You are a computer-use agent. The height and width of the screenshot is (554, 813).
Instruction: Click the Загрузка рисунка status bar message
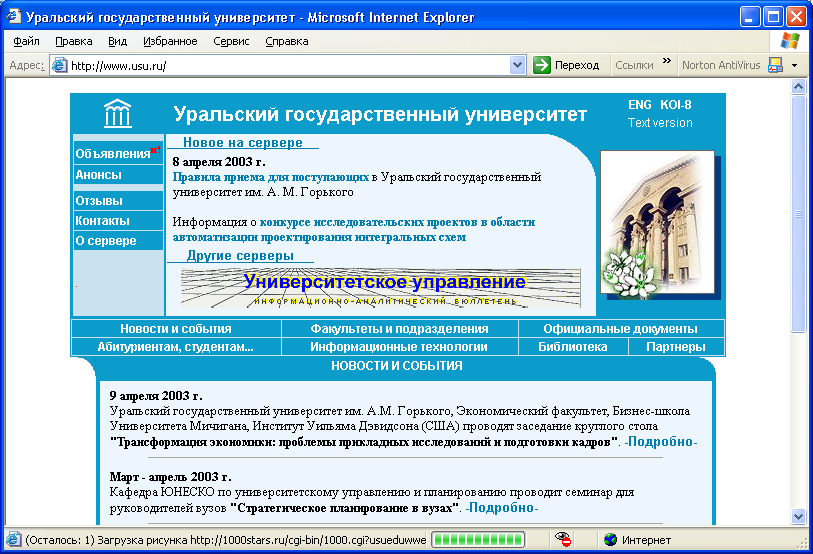point(226,540)
